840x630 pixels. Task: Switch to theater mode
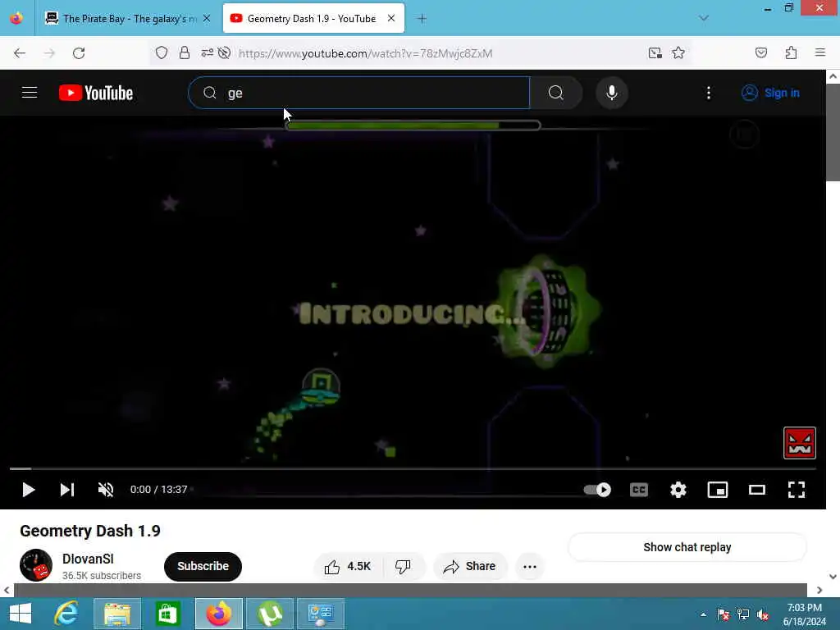(x=757, y=490)
